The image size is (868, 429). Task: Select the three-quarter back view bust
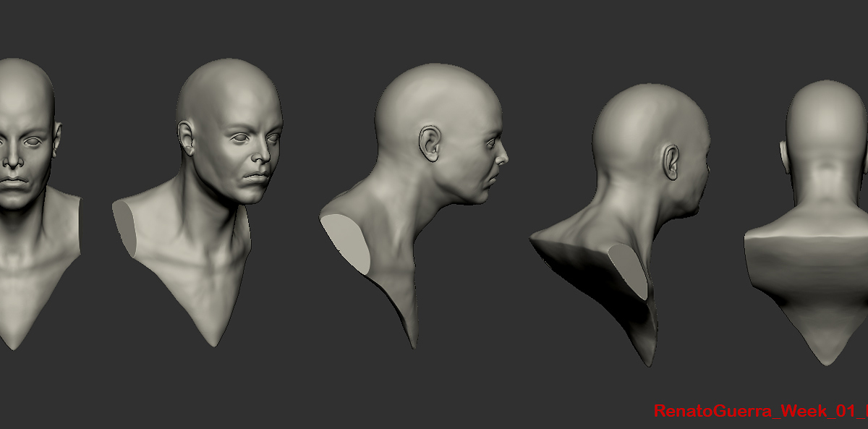pyautogui.click(x=621, y=224)
